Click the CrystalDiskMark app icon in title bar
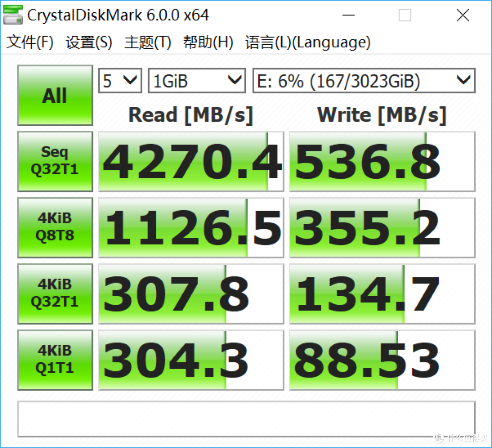The width and height of the screenshot is (492, 448). click(13, 15)
